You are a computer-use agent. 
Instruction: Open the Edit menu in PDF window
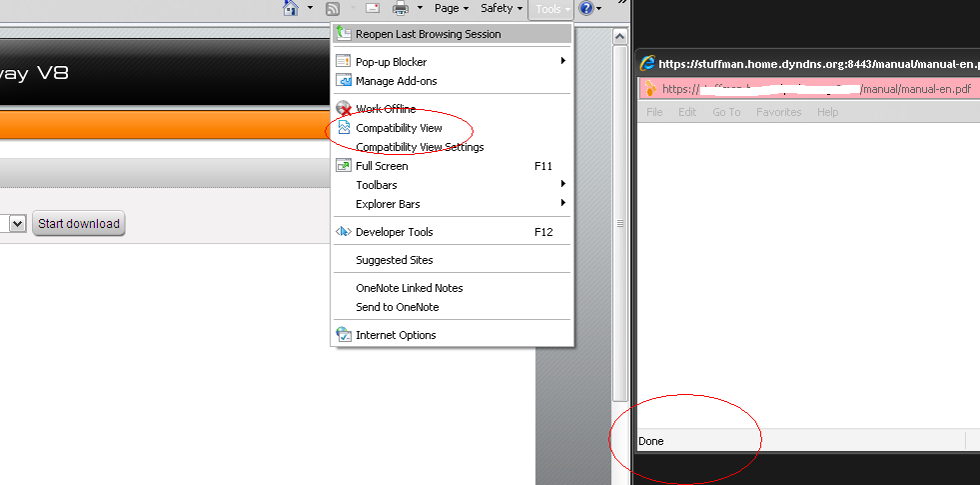point(687,112)
